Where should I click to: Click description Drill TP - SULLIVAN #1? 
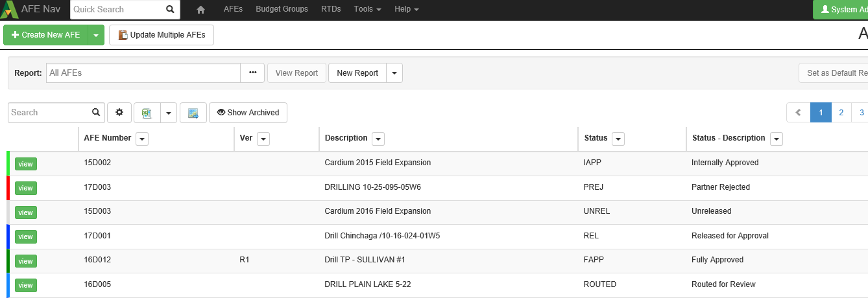click(365, 260)
